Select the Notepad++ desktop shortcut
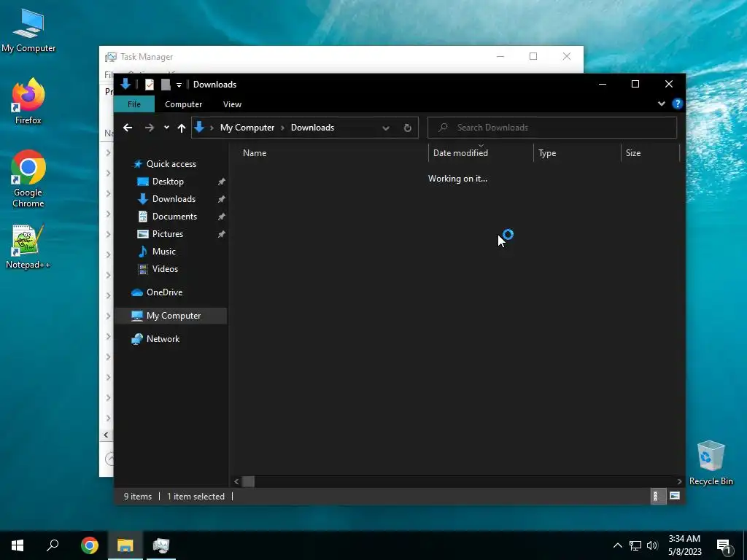This screenshot has height=560, width=747. pos(28,246)
